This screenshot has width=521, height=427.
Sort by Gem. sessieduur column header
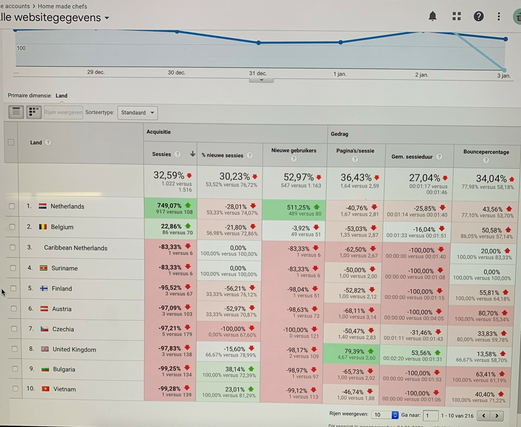(412, 157)
